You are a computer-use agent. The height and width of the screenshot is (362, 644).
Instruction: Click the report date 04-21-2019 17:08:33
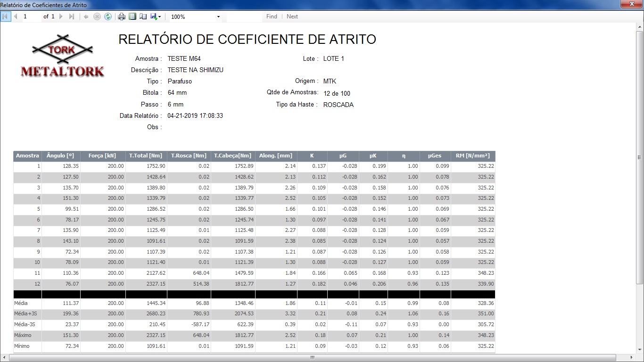[x=195, y=115]
